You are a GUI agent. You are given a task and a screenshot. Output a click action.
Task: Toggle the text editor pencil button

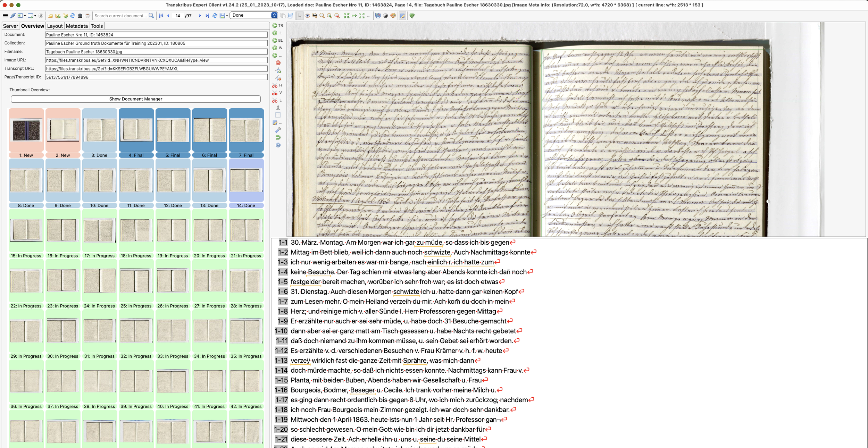pos(402,16)
